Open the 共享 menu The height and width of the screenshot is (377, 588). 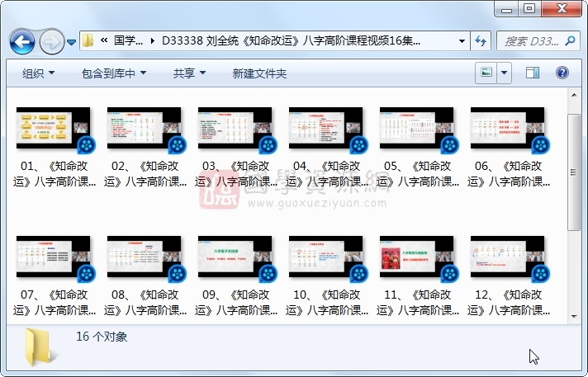189,73
